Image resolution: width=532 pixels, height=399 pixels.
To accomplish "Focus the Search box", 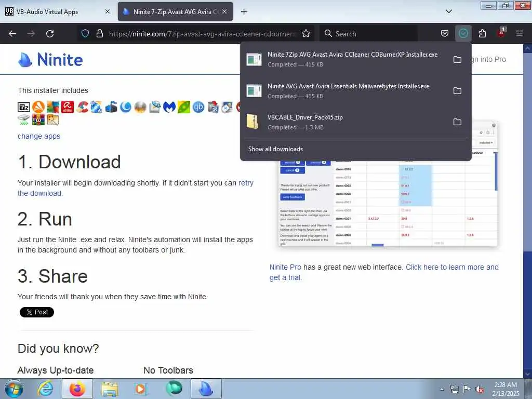I will [x=368, y=34].
